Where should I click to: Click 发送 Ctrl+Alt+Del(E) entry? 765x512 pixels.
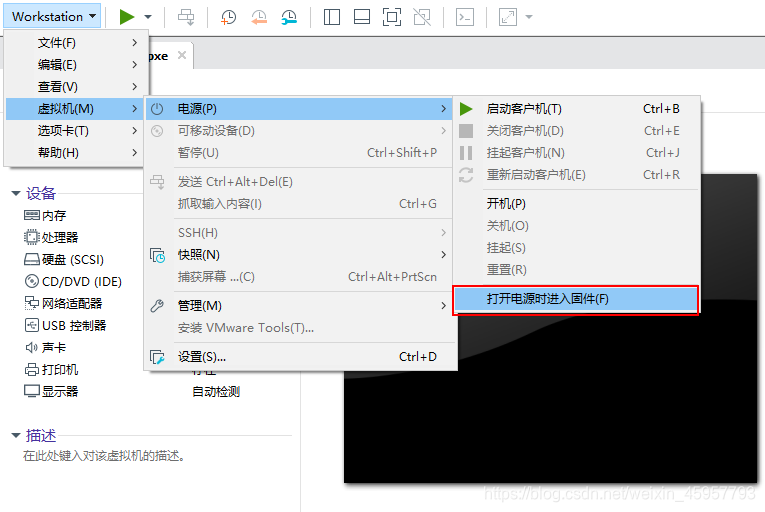coord(299,182)
